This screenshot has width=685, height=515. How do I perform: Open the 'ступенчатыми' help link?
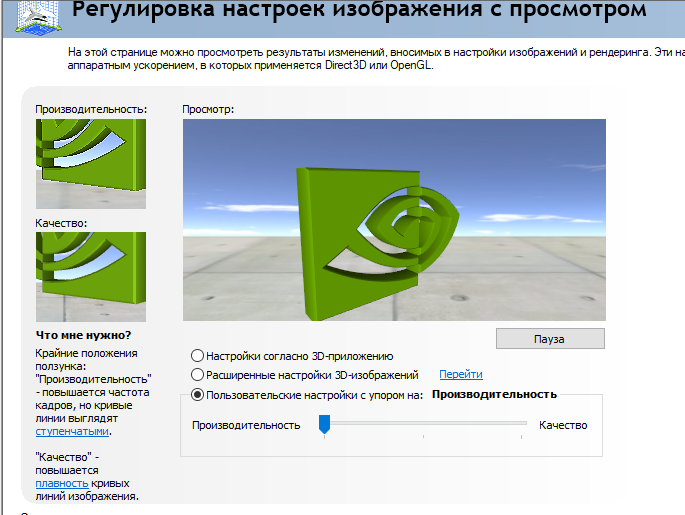72,432
